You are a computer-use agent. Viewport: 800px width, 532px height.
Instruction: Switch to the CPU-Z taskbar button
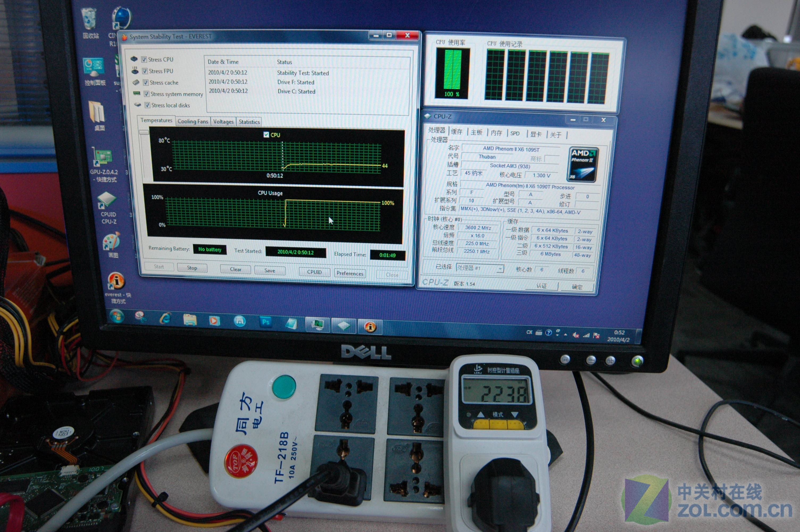pyautogui.click(x=344, y=326)
